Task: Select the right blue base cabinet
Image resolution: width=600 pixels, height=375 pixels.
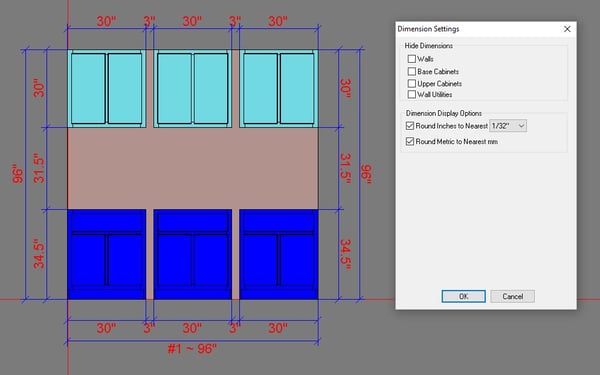Action: (x=279, y=254)
